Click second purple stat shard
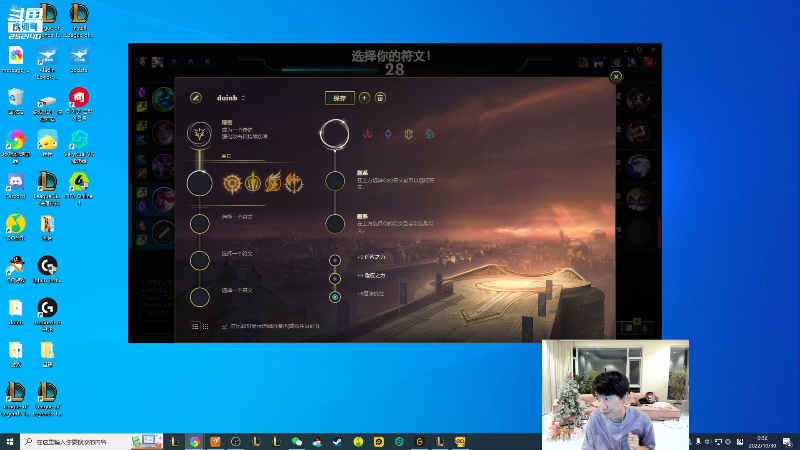Viewport: 800px width, 450px height. point(335,279)
